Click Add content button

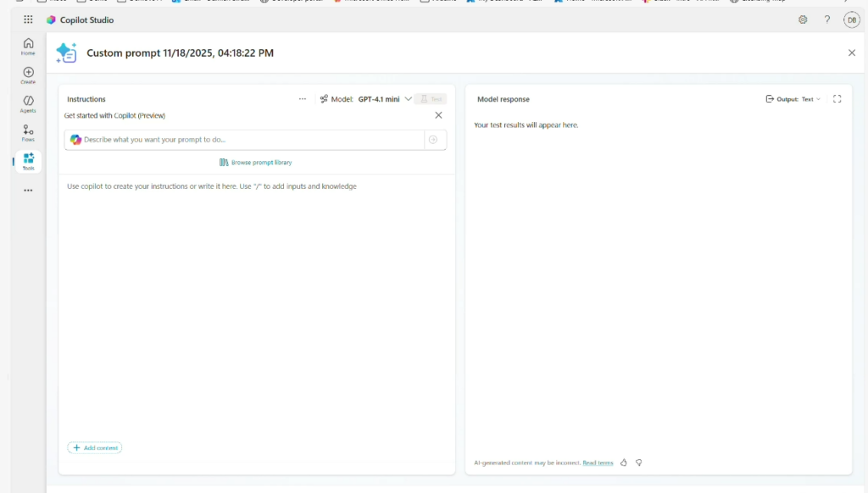point(95,447)
